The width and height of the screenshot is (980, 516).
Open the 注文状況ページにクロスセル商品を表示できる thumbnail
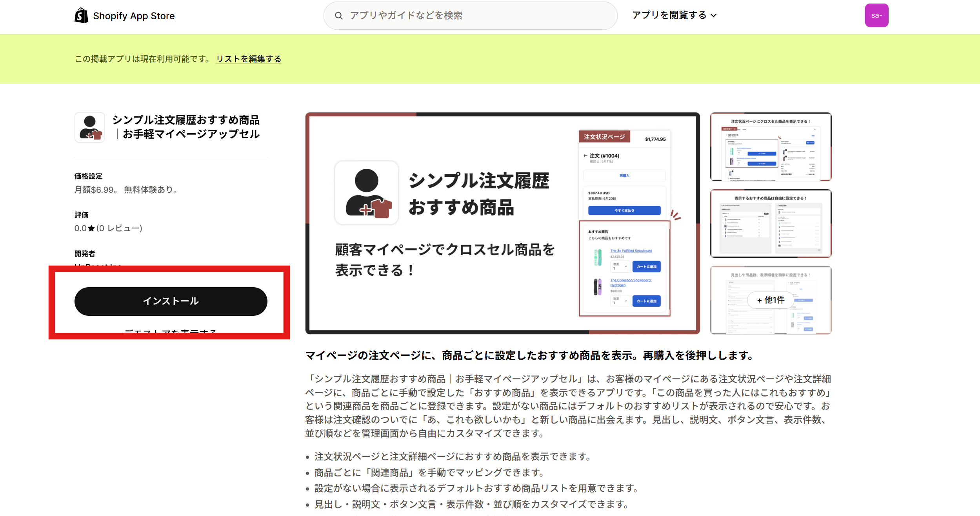point(771,147)
